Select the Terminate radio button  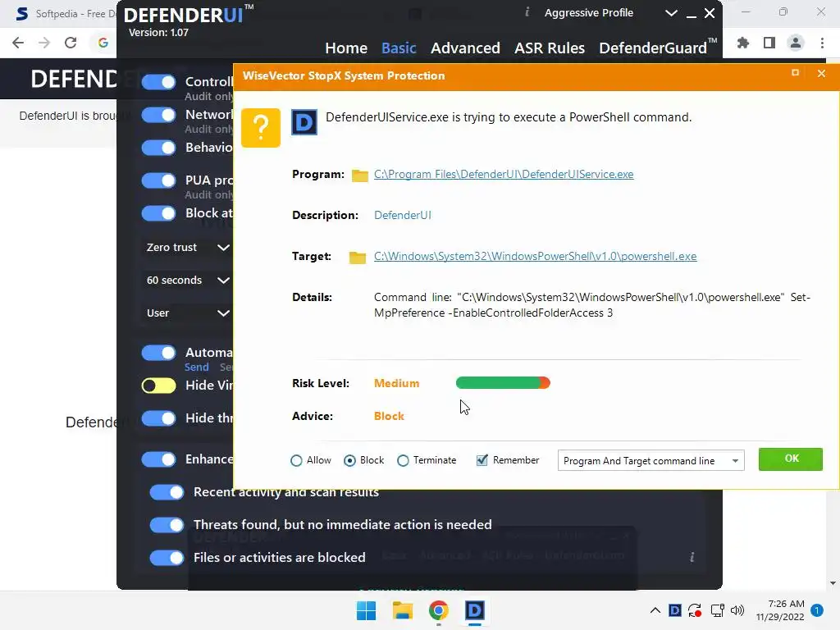coord(403,461)
